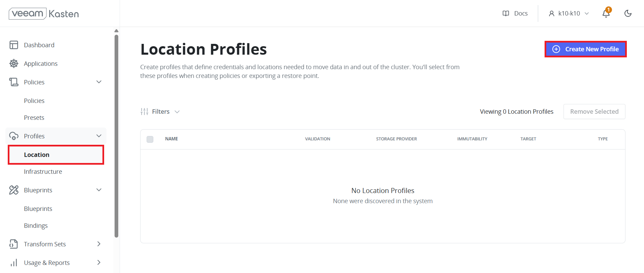Expand the Filters dropdown

click(x=160, y=112)
